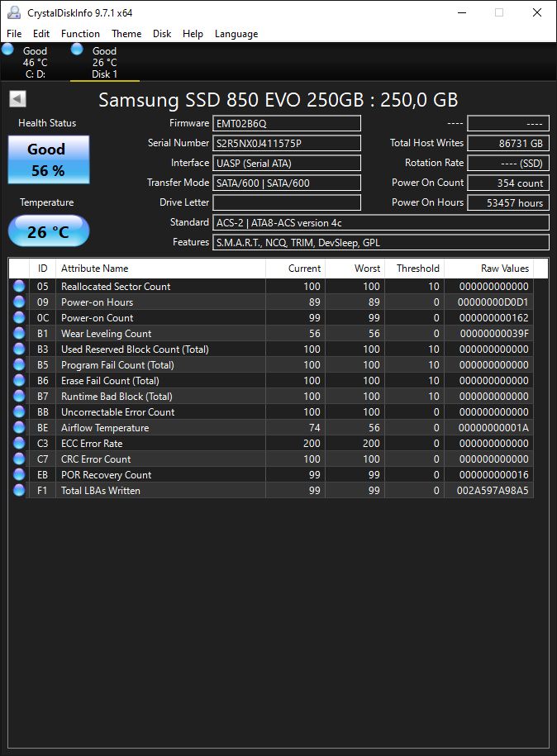Open the Edit menu
557x756 pixels.
[41, 34]
